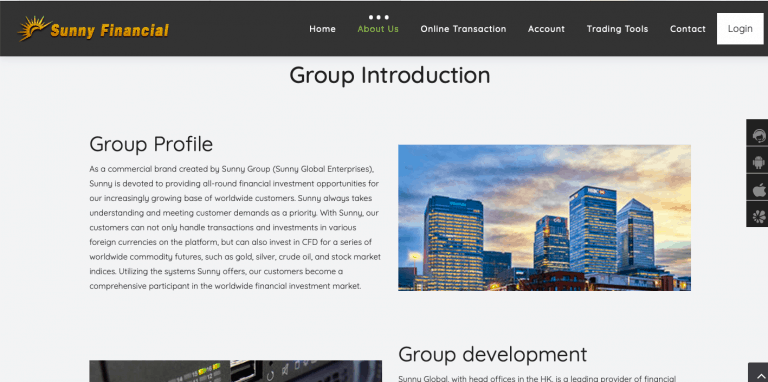Click the Sunny Financial brand text
768x382 pixels.
(110, 31)
